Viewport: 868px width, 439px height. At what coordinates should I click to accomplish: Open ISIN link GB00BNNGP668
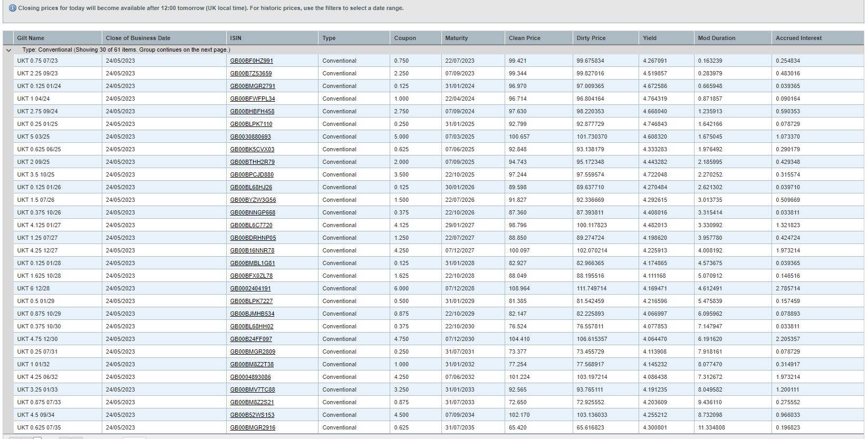pos(253,212)
